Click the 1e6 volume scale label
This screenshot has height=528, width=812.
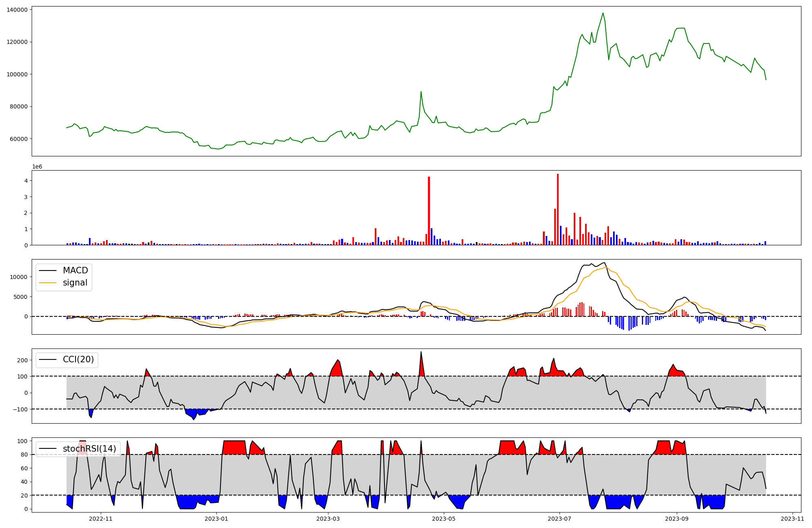(37, 167)
